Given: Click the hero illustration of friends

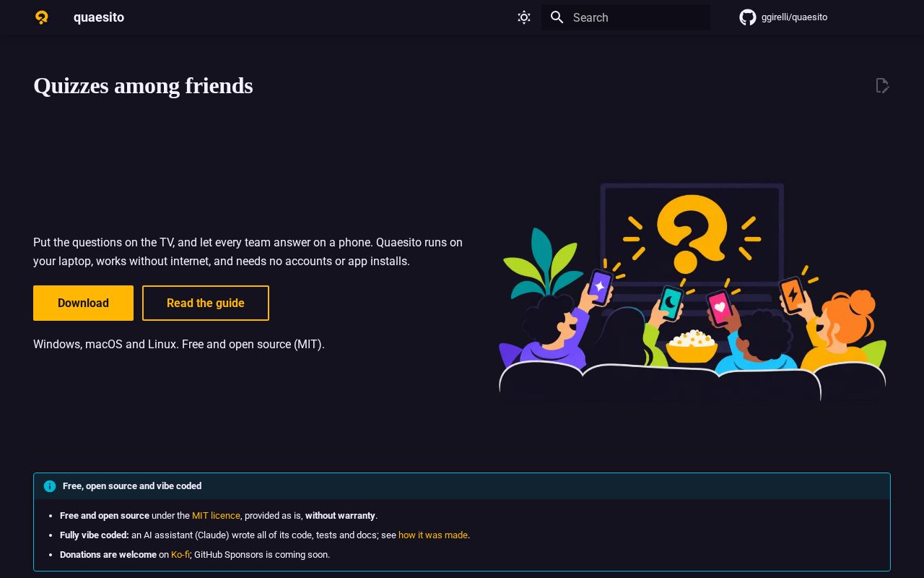Looking at the screenshot, I should (x=692, y=292).
